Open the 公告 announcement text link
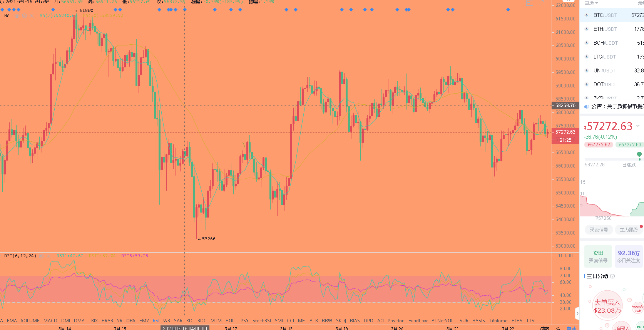 [x=617, y=106]
